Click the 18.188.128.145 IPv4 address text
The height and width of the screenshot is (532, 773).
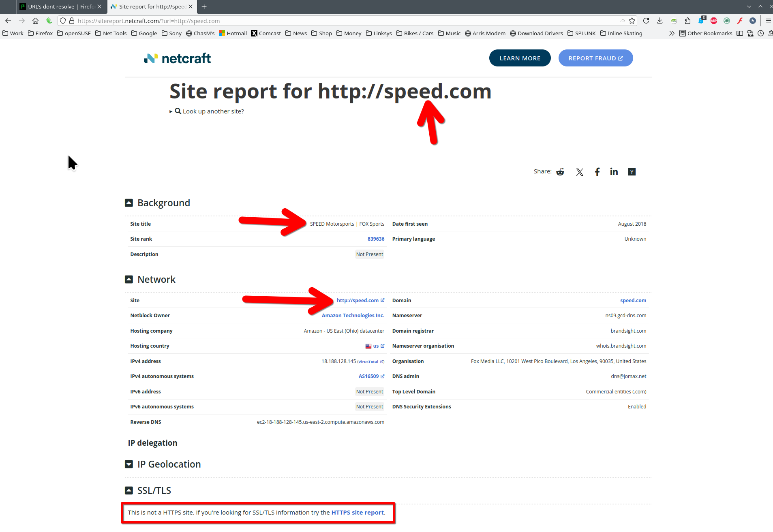338,361
